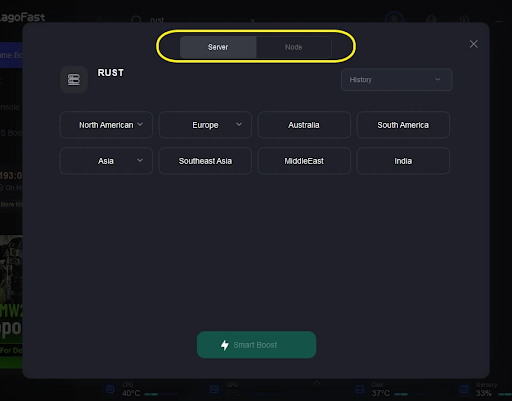Expand the Asia region dropdown
512x401 pixels.
(106, 161)
